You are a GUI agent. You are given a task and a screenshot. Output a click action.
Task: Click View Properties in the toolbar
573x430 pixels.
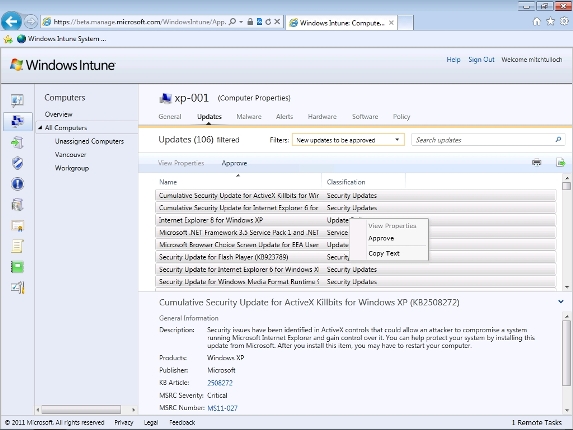click(181, 163)
